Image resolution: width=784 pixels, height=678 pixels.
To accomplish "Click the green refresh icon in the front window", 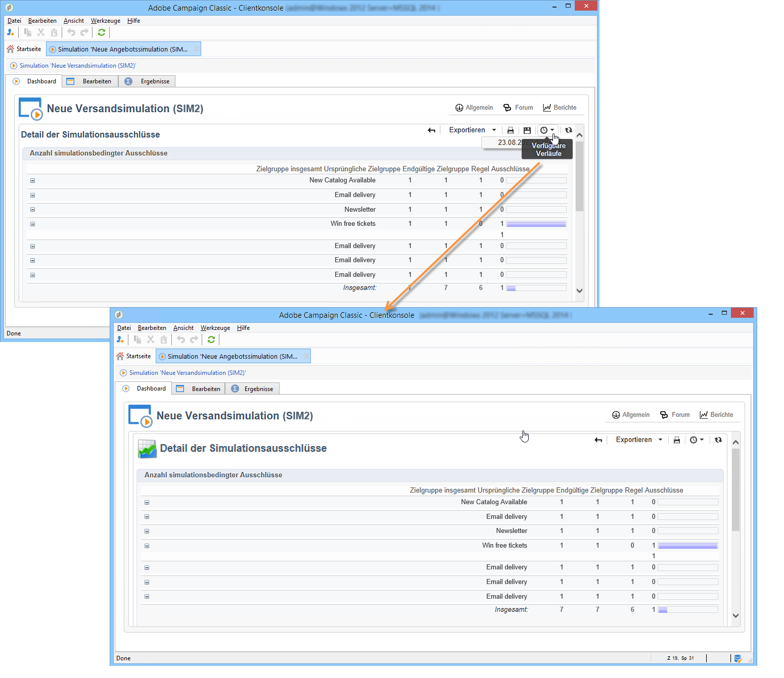I will pos(211,340).
